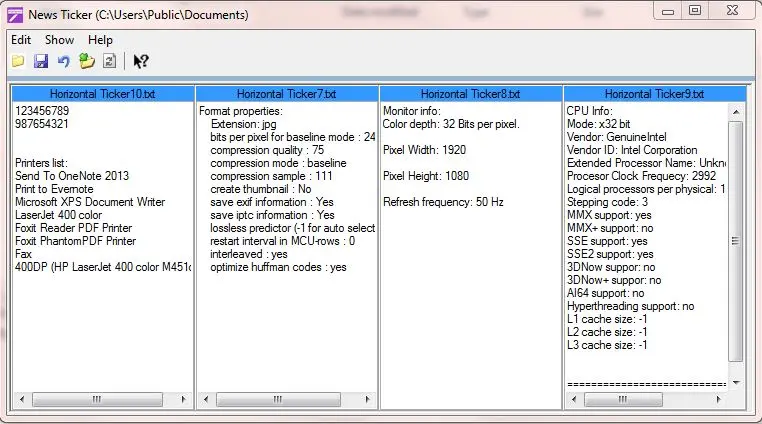This screenshot has height=424, width=762.
Task: Select the Horizontal Ticker8.txt panel header
Action: [470, 94]
